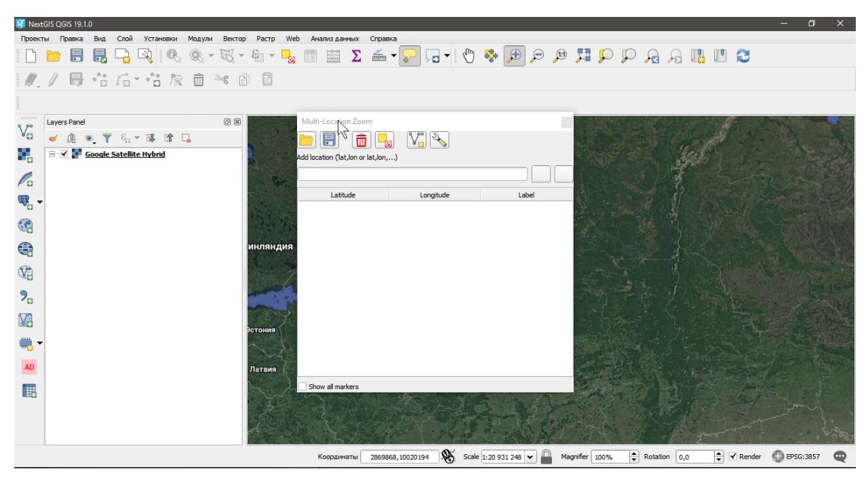The height and width of the screenshot is (488, 868).
Task: Enable Show all markers checkbox
Action: pyautogui.click(x=302, y=386)
